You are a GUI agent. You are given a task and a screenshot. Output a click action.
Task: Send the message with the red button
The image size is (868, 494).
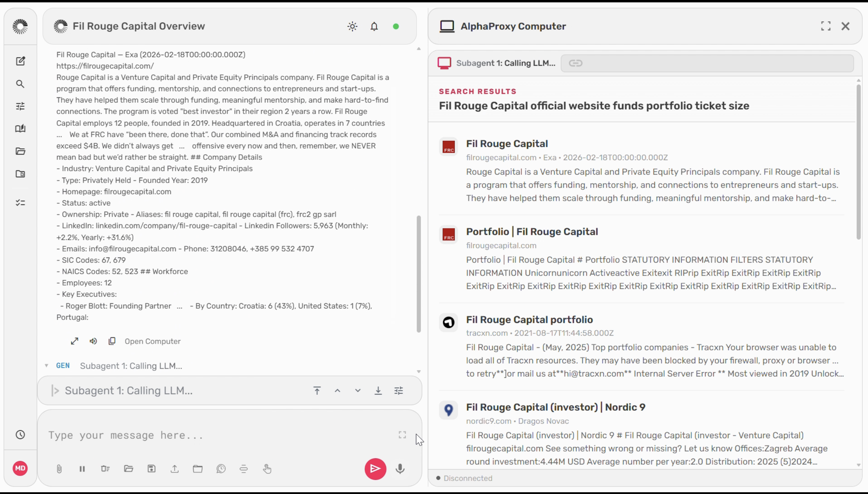pos(375,469)
